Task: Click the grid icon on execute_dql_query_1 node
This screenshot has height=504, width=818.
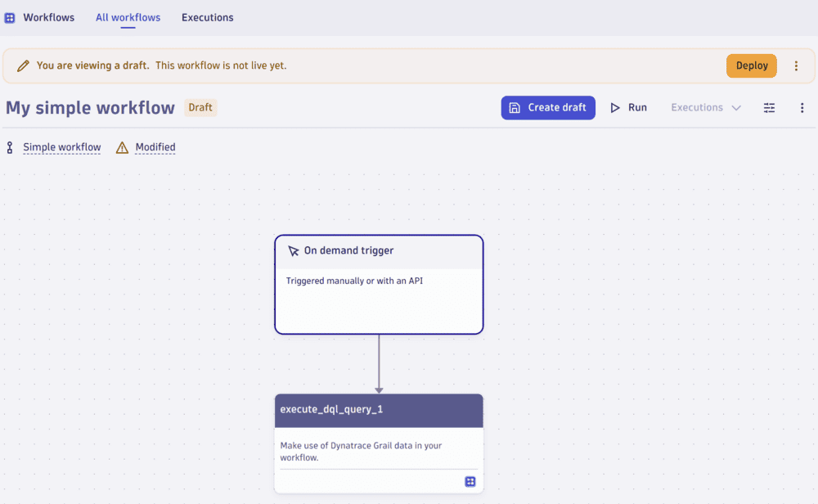Action: (x=470, y=482)
